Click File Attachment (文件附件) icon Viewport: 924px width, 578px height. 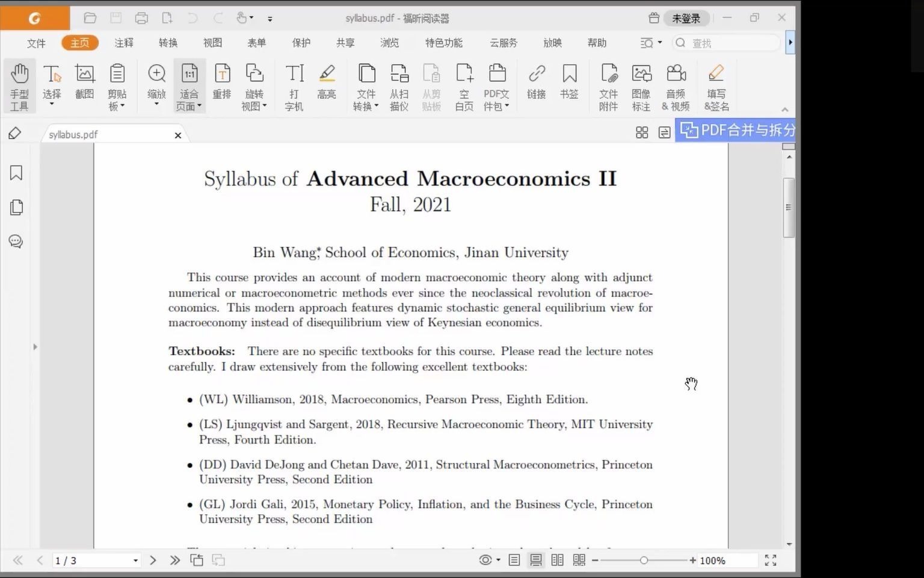[x=609, y=87]
